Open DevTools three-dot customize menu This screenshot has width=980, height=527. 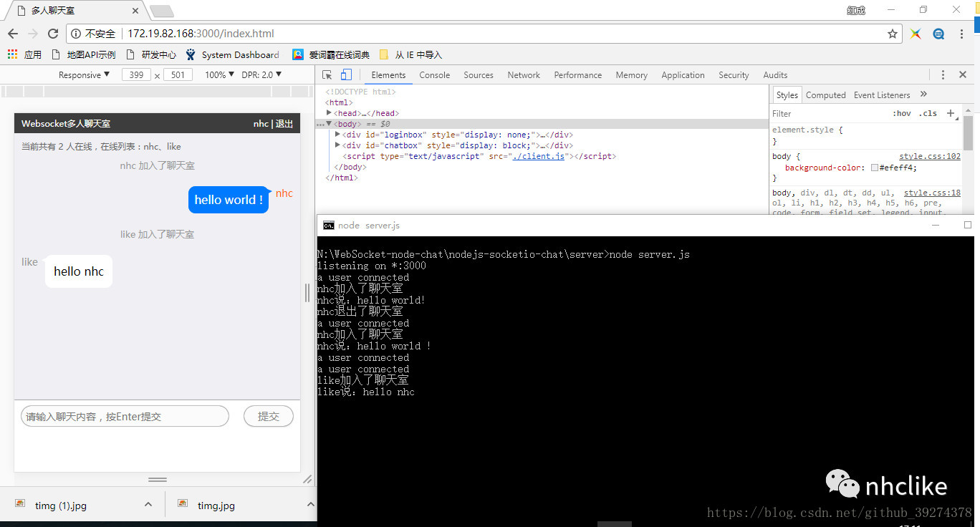(x=943, y=74)
